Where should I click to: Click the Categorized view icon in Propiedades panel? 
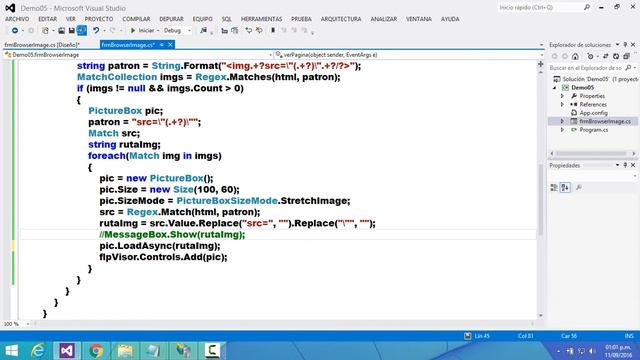pyautogui.click(x=554, y=187)
